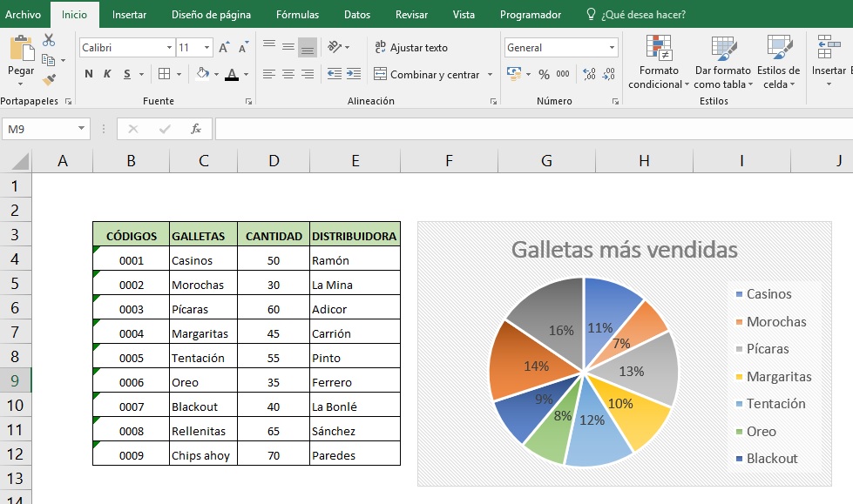Click the font color red A swatch
853x504 pixels.
coord(231,75)
